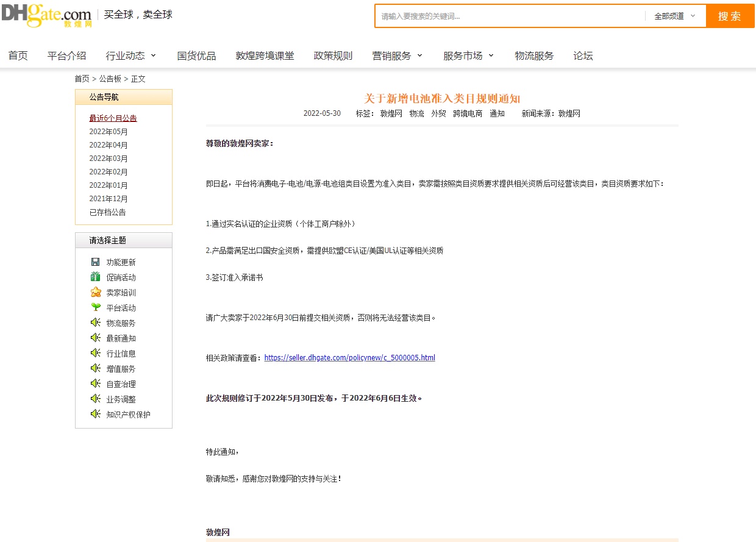The image size is (756, 542).
Task: Click the sprout icon beside 平台活动
Action: [x=96, y=308]
